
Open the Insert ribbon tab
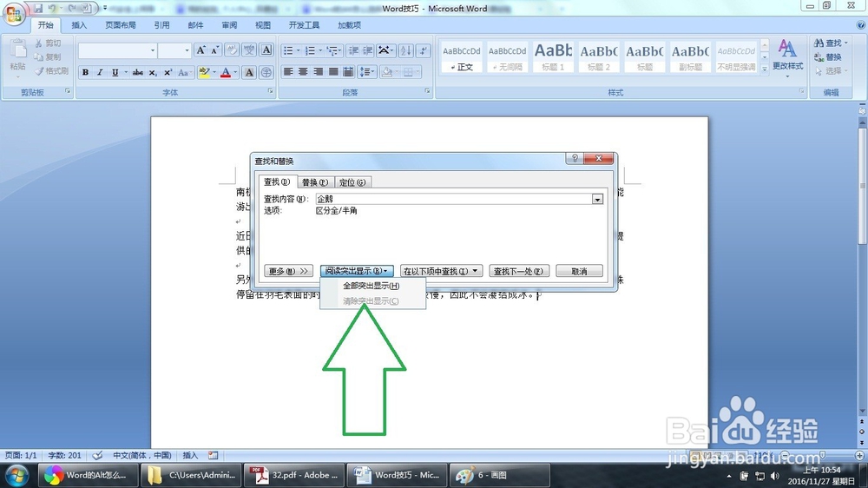pos(79,25)
